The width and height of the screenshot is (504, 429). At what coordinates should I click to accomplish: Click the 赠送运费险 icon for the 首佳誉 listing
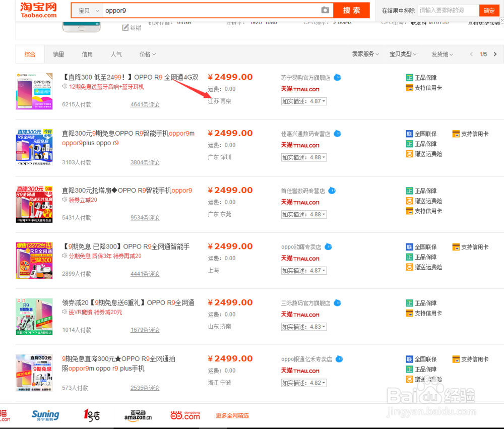point(409,201)
